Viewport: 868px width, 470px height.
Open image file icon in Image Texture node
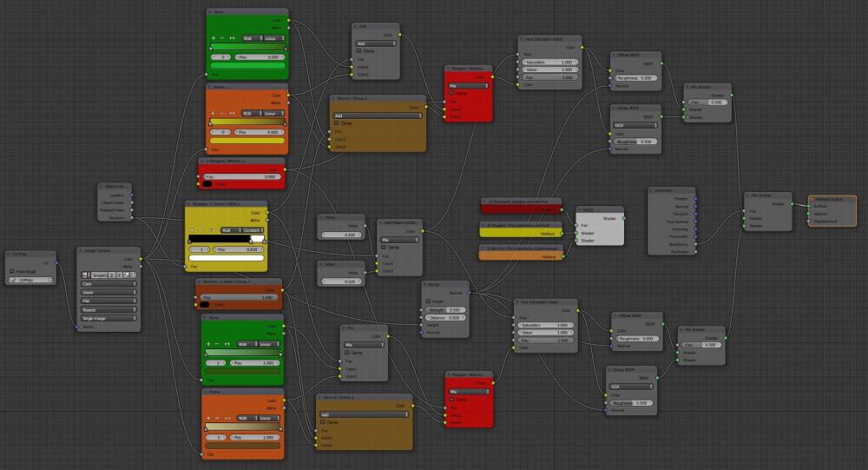126,275
